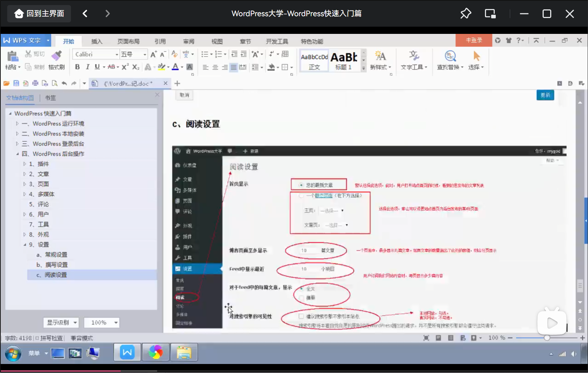Click the Font Color A icon
The image size is (588, 373).
click(175, 67)
